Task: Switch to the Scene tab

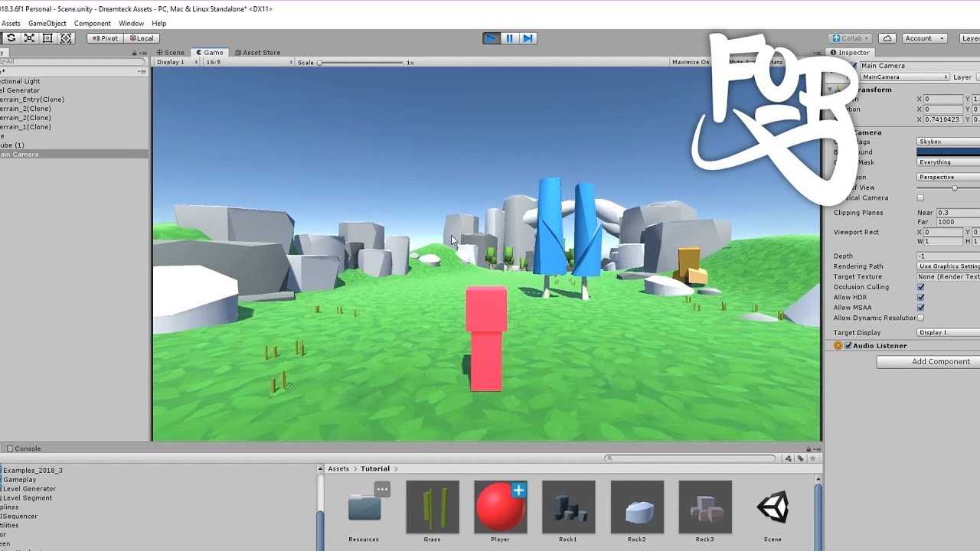Action: pos(170,53)
